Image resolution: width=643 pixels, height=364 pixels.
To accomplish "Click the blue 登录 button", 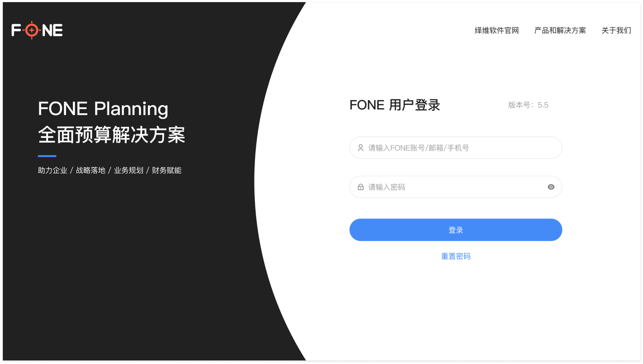I will (x=456, y=230).
